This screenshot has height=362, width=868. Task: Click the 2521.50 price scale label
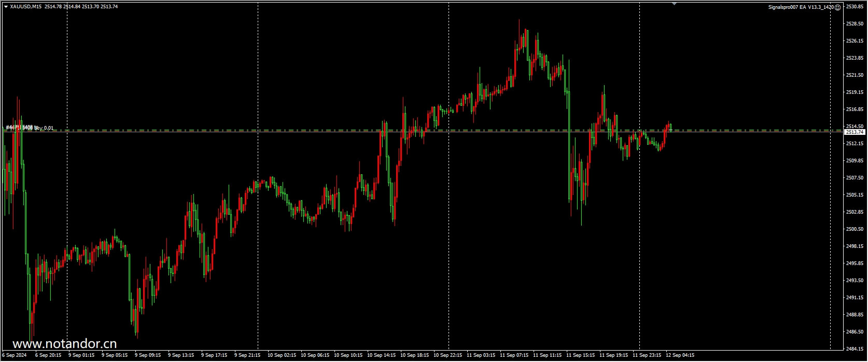point(855,75)
